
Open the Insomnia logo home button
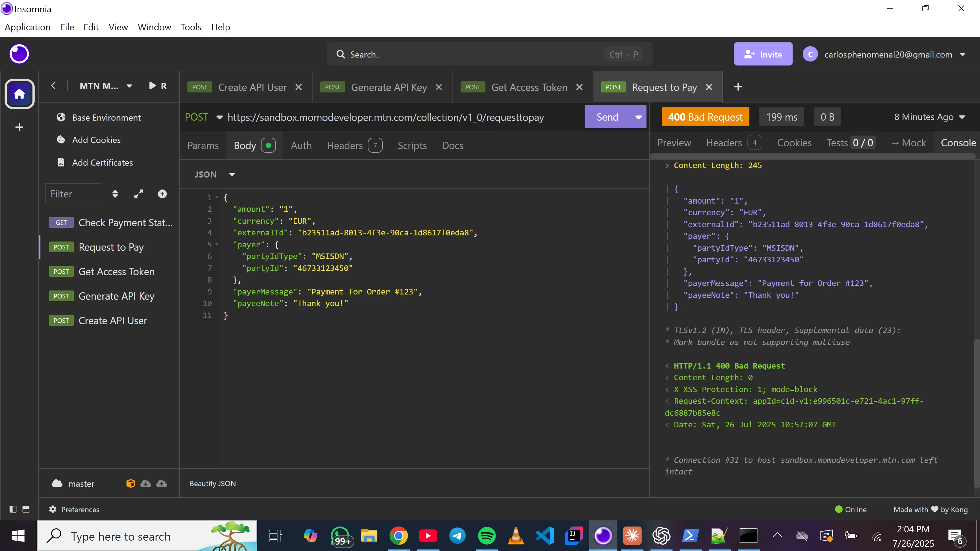pyautogui.click(x=19, y=54)
